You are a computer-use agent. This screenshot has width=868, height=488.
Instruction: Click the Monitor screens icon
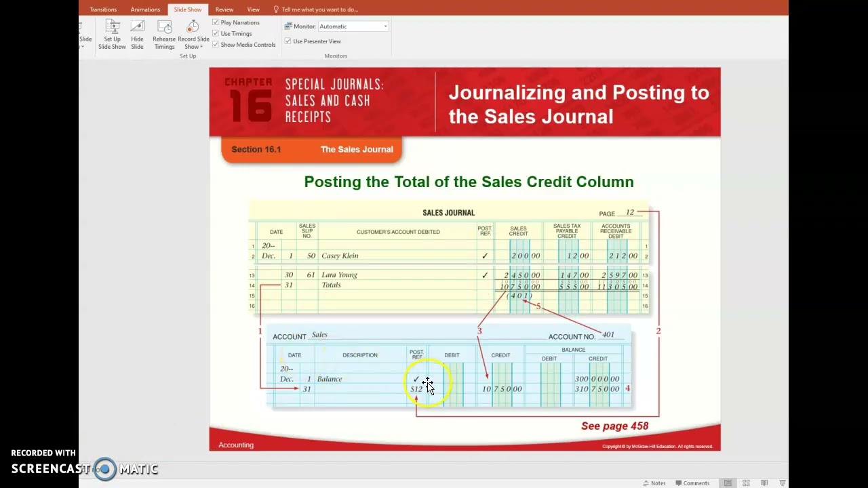288,26
